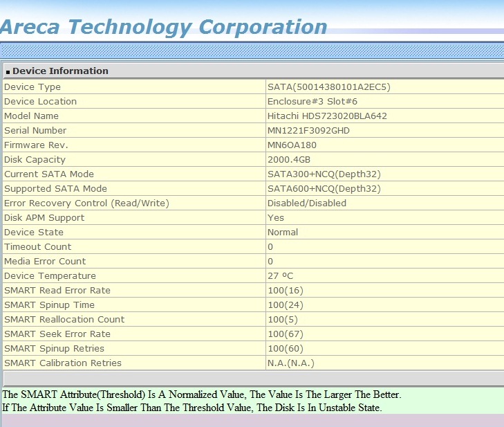Click the Device Temperature label
This screenshot has width=504, height=427.
[x=50, y=275]
